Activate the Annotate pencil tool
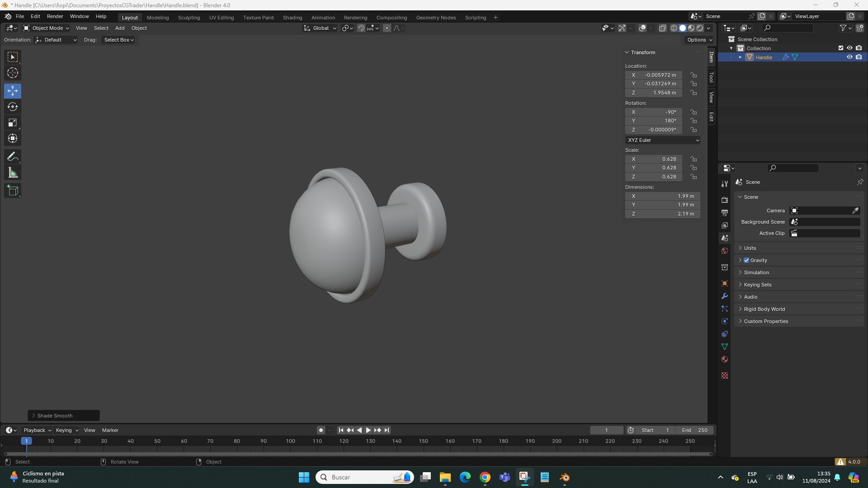The height and width of the screenshot is (488, 868). tap(13, 157)
